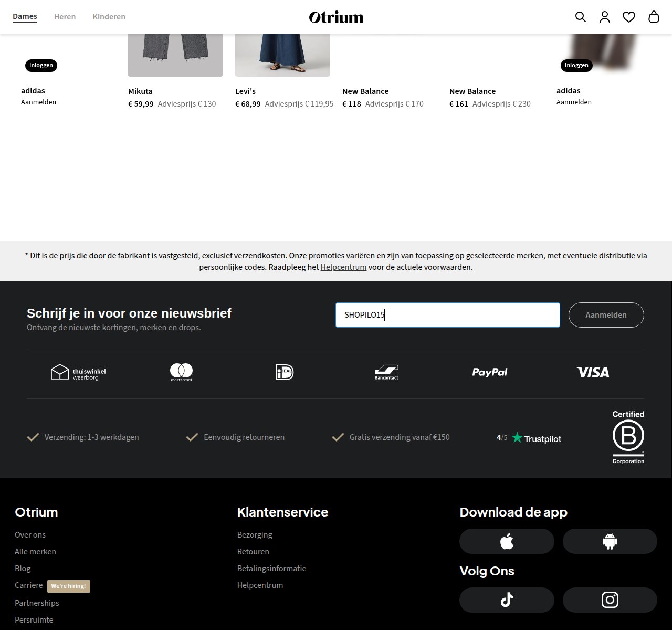Viewport: 672px width, 630px height.
Task: Open the shopping bag icon
Action: 654,17
